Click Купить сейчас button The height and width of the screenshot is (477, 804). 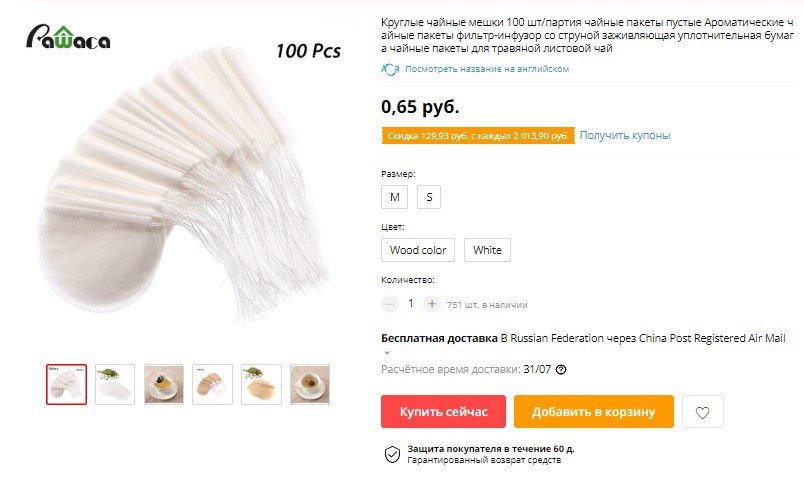(x=444, y=411)
